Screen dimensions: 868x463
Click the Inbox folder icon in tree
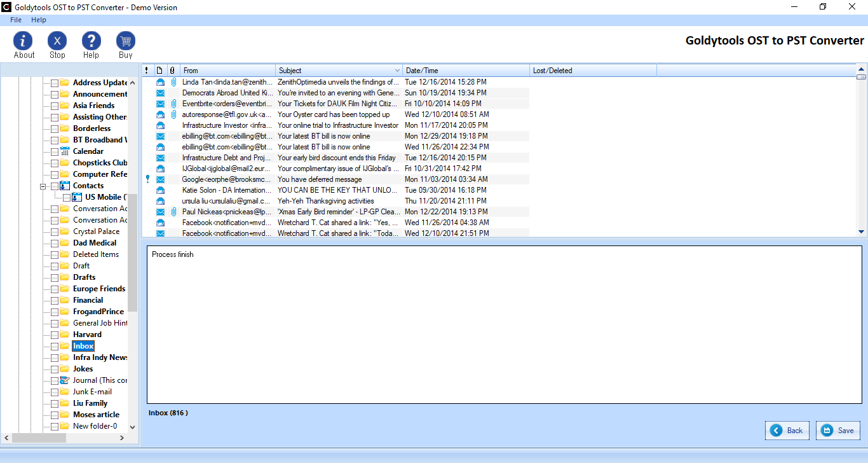click(65, 346)
